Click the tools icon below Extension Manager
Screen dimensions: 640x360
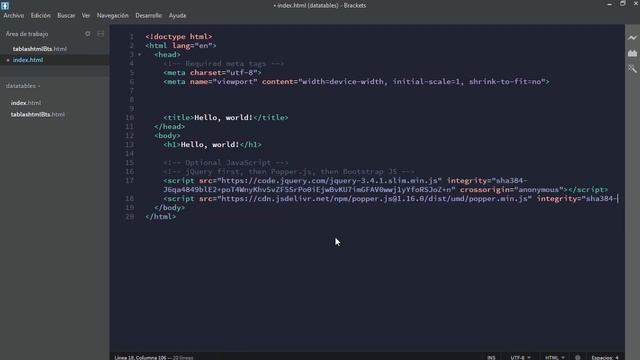632,69
